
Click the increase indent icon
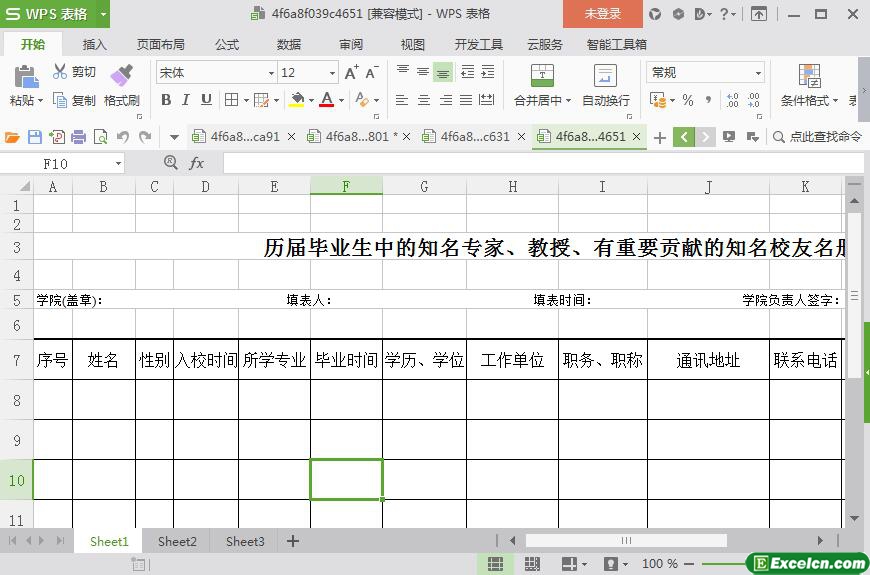(488, 72)
